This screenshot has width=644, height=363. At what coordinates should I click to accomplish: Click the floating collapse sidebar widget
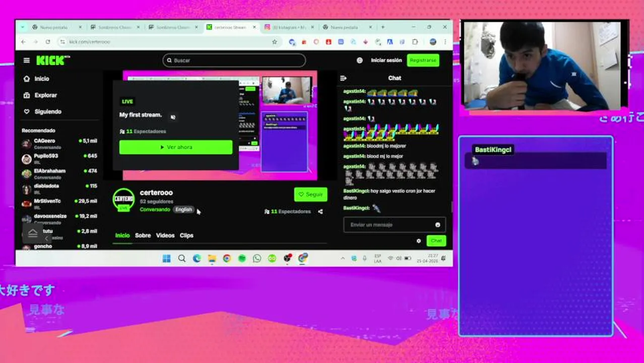(33, 233)
